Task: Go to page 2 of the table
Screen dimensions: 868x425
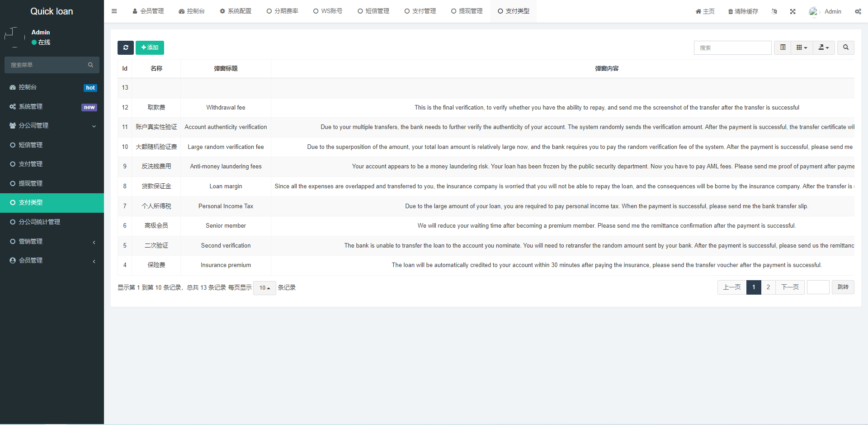Action: tap(768, 287)
